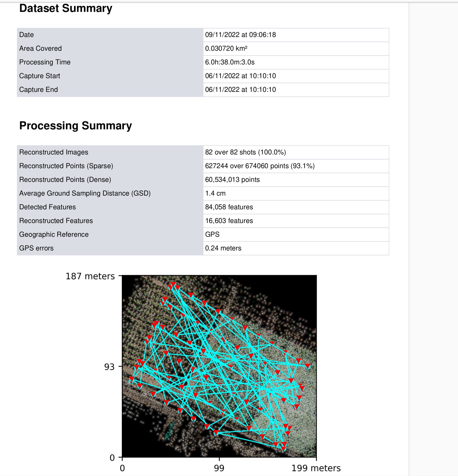Click the Processing Summary heading
Viewport: 458px width, 476px height.
click(x=76, y=126)
